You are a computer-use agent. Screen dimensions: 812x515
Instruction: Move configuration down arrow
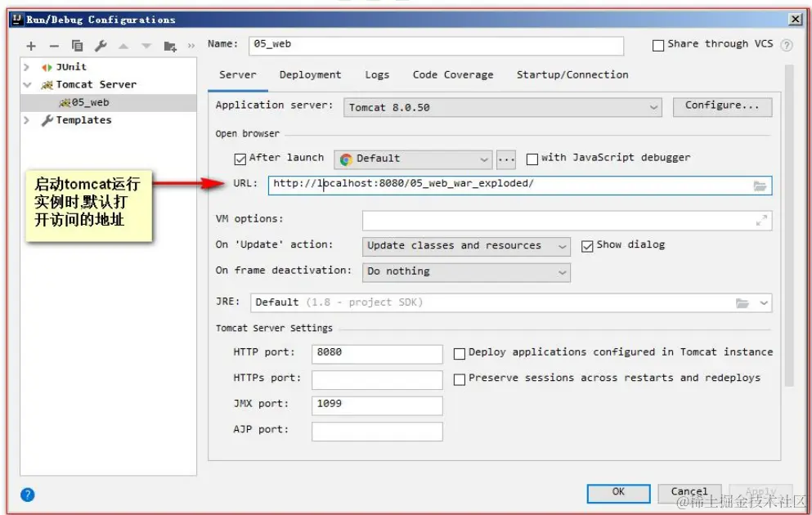(x=146, y=46)
